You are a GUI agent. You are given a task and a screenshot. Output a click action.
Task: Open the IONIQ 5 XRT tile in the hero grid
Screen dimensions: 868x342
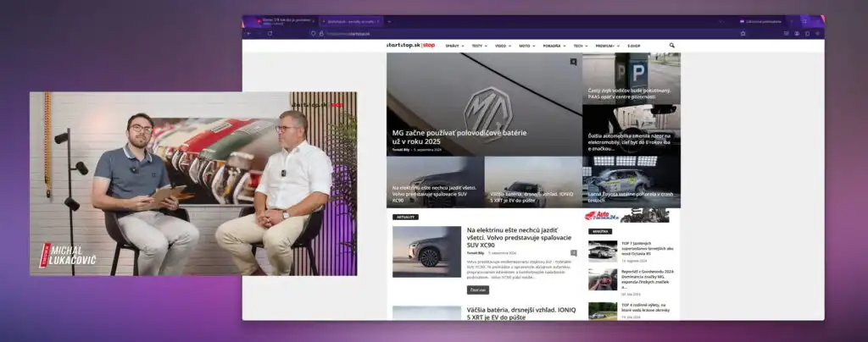click(533, 182)
